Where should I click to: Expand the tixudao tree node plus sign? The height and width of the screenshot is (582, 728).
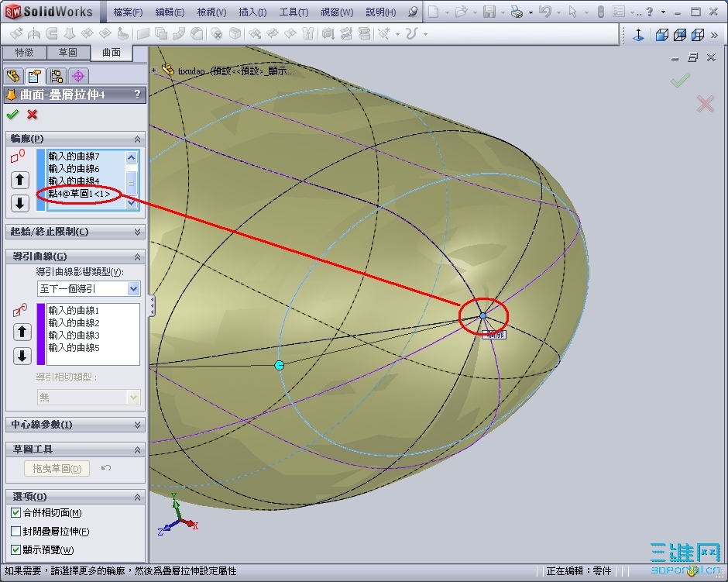153,71
